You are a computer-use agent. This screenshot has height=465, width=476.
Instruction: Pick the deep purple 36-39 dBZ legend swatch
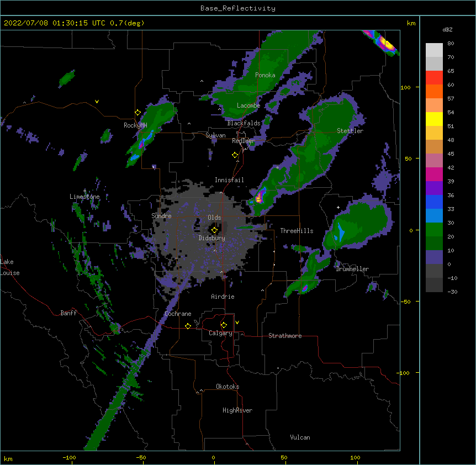(x=434, y=188)
